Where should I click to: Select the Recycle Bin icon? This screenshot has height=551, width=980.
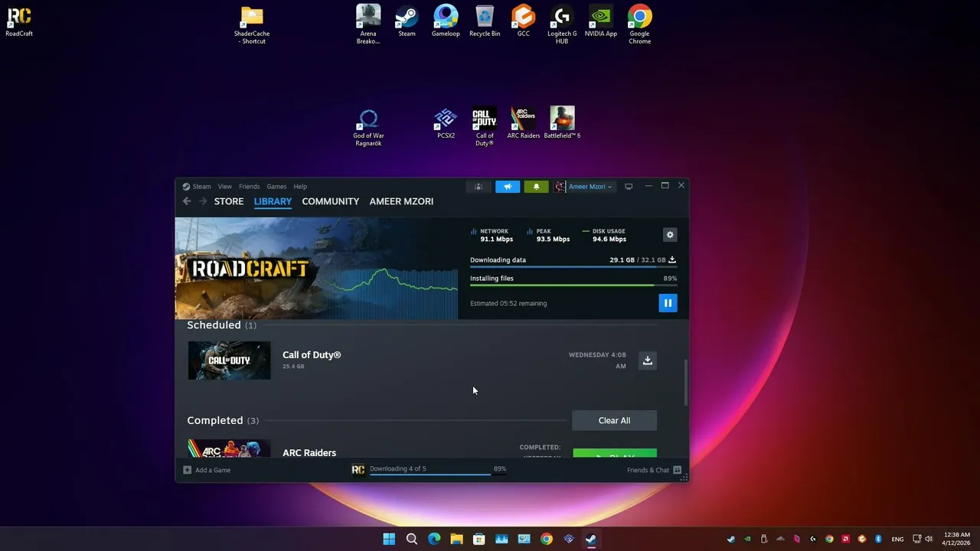(485, 21)
